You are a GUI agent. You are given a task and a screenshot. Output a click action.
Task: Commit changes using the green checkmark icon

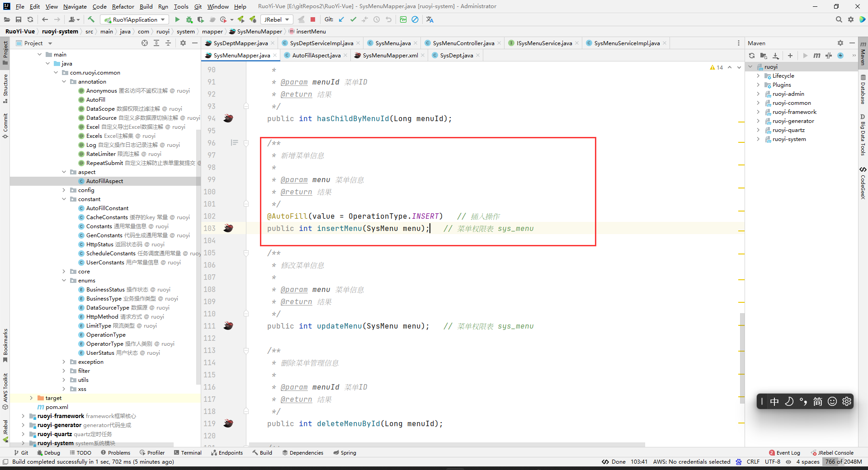353,19
